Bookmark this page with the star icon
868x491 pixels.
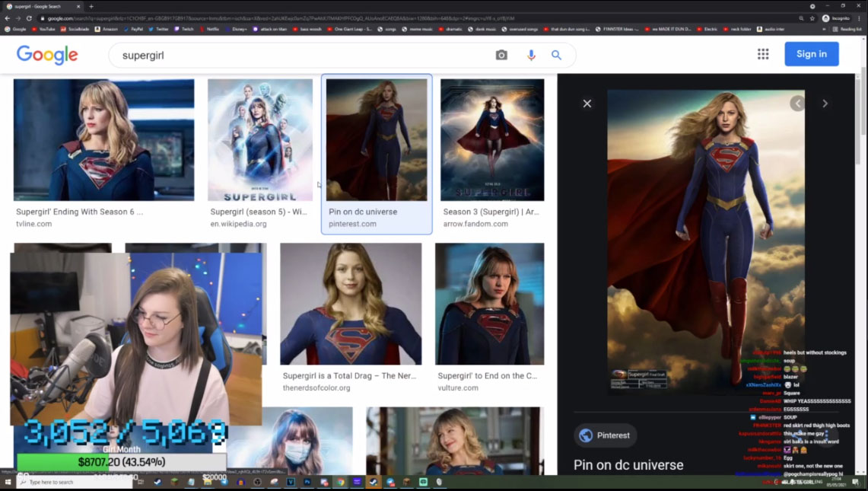(812, 18)
